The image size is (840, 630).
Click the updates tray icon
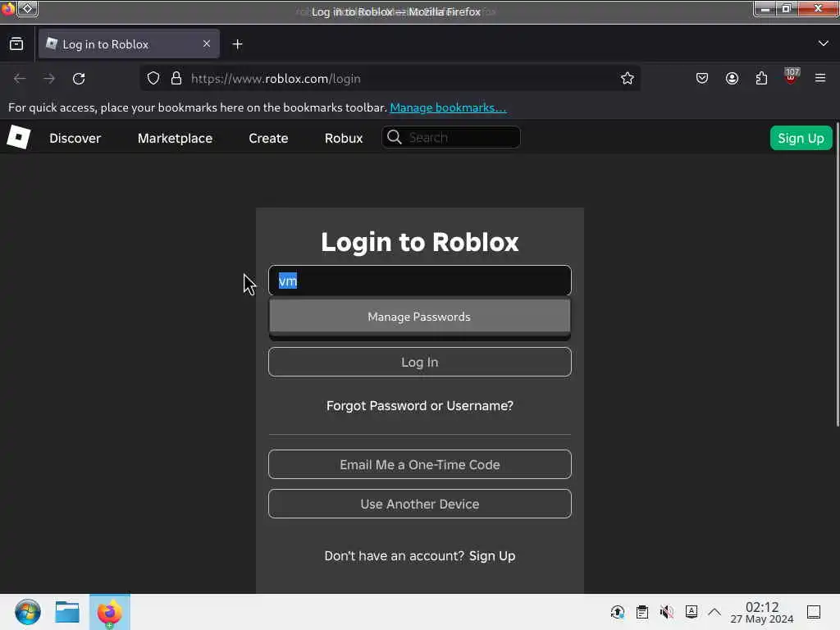[617, 612]
